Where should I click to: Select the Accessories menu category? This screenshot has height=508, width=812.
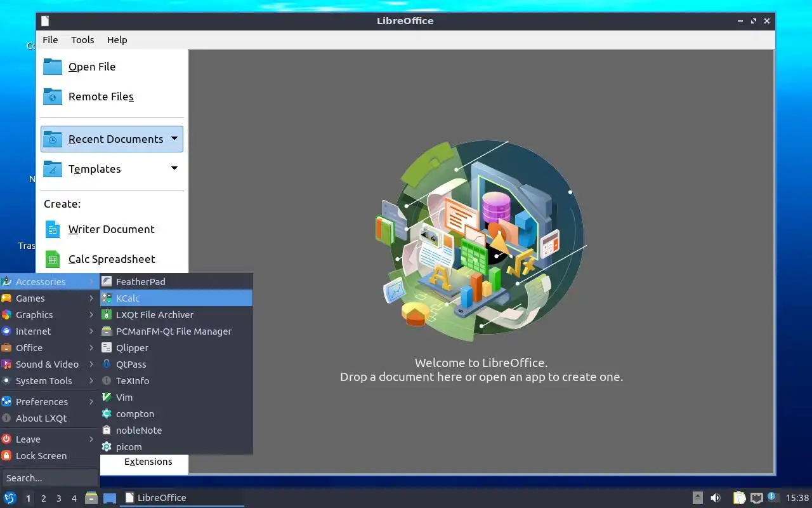tap(49, 281)
